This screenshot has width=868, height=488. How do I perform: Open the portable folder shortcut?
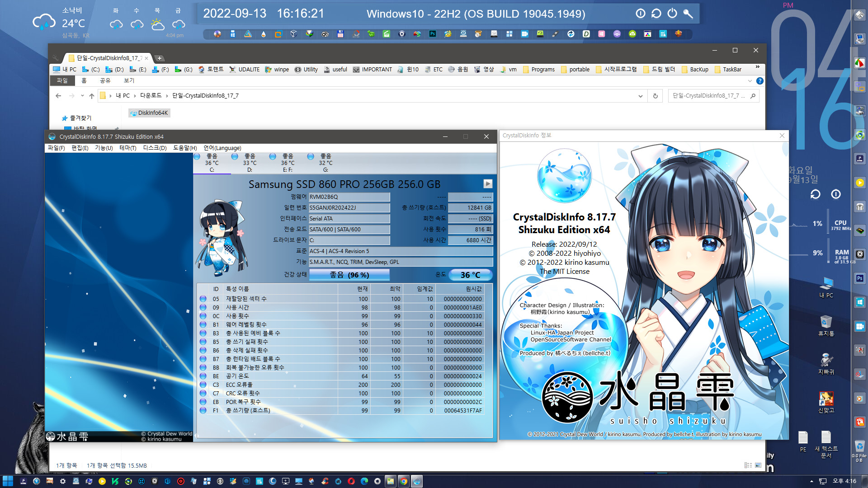click(x=575, y=70)
